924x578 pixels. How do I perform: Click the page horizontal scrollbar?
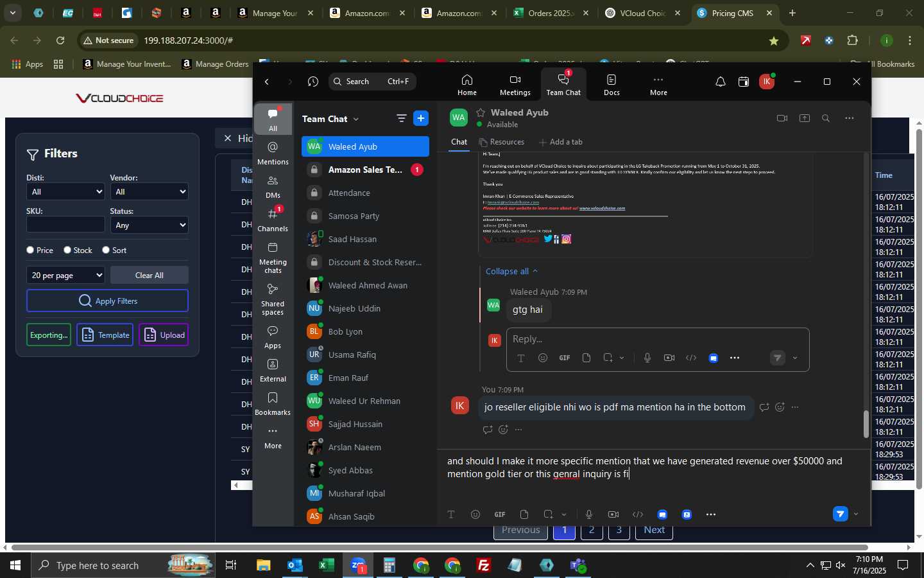(x=440, y=548)
